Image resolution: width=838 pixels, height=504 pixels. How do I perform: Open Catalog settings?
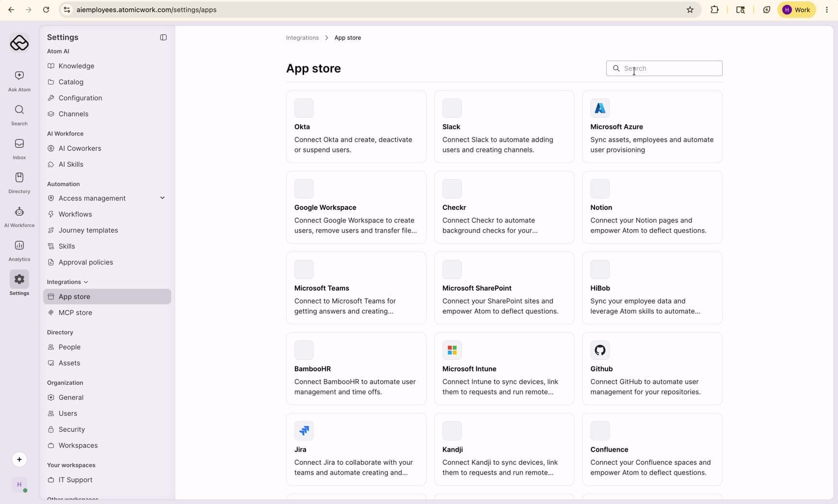point(107,82)
